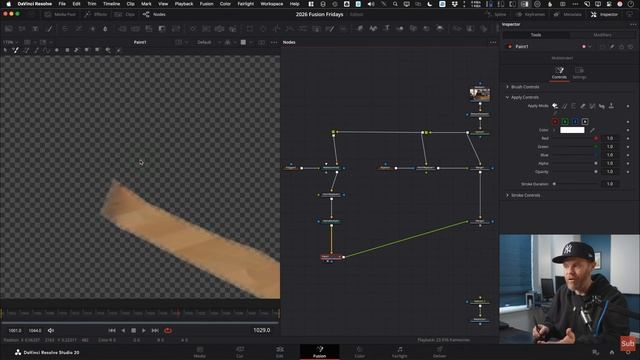Add a Blur node from toolbar
The width and height of the screenshot is (640, 360).
(x=105, y=29)
